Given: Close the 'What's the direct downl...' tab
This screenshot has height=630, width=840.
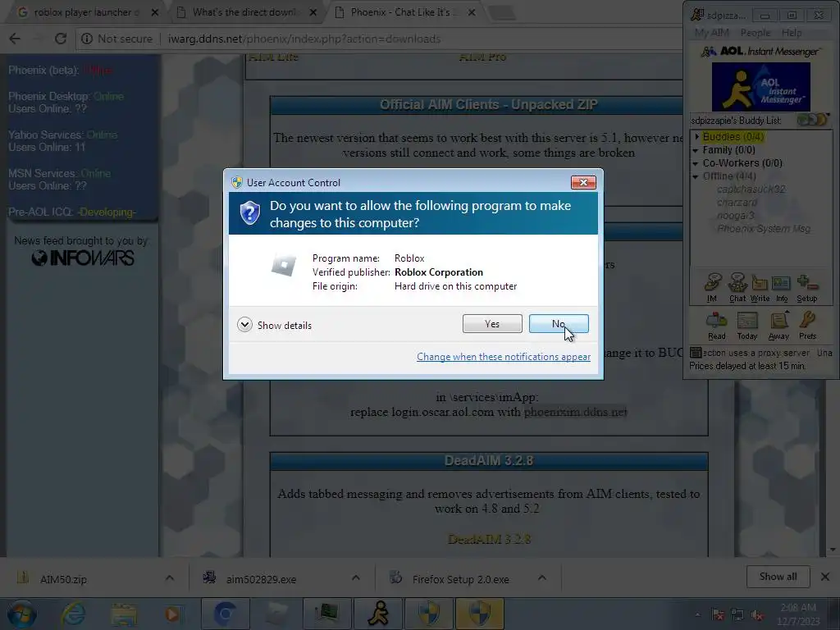Looking at the screenshot, I should point(313,12).
